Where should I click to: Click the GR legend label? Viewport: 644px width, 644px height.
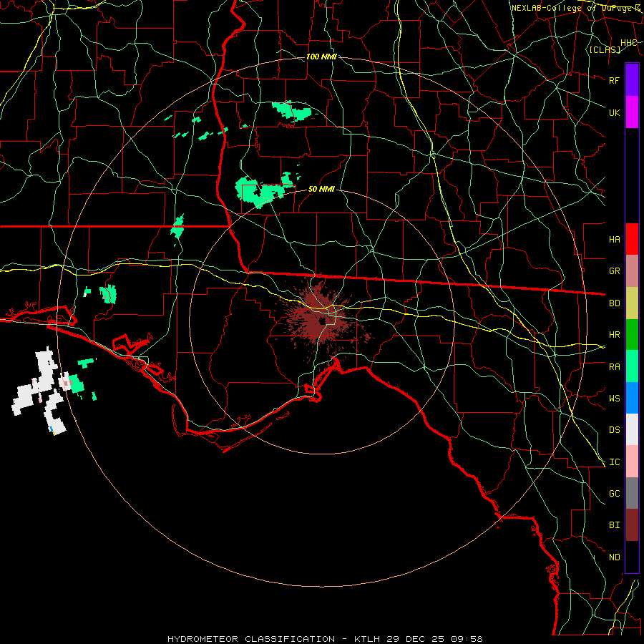615,271
